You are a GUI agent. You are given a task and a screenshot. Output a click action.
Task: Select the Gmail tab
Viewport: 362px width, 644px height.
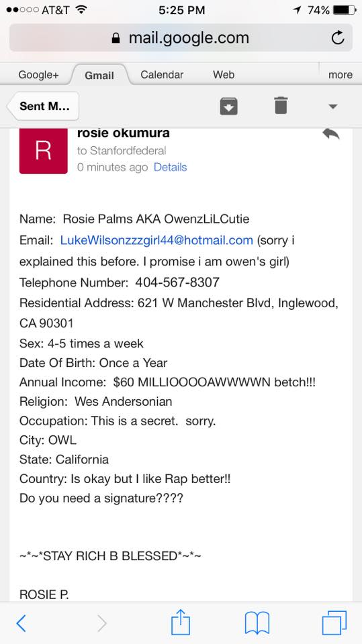coord(99,75)
